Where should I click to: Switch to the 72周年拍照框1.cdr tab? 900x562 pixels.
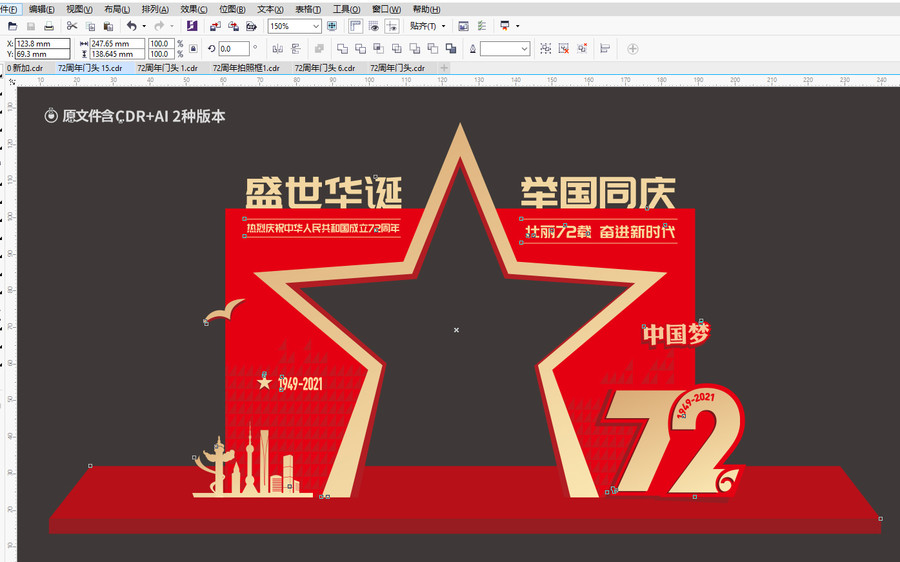246,68
